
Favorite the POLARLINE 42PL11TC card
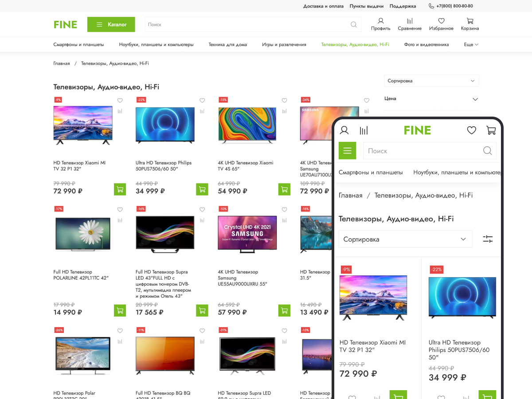tap(120, 210)
